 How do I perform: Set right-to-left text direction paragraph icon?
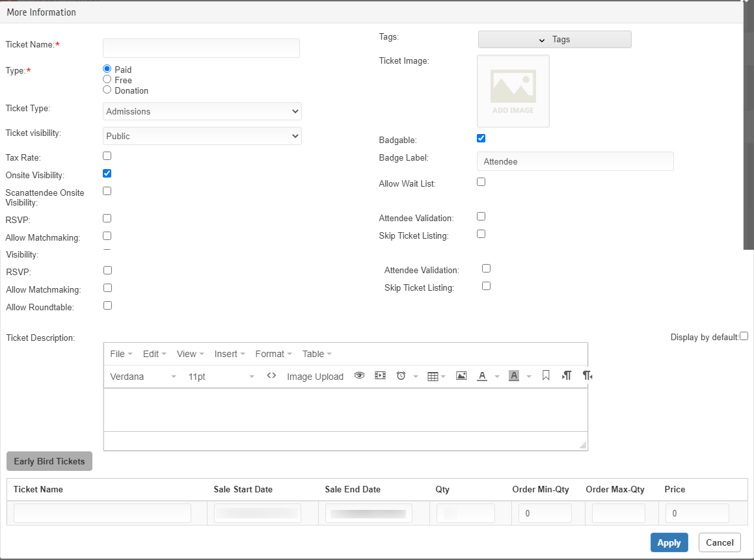coord(587,375)
